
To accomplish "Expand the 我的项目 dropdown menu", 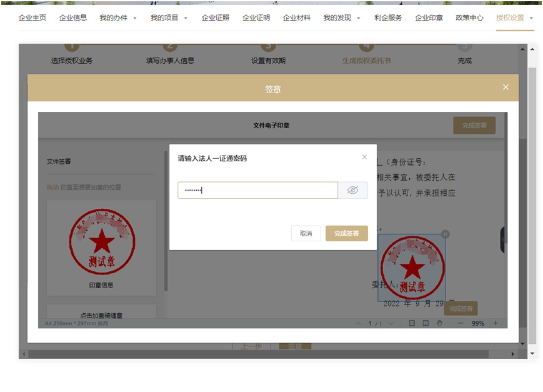I will coord(169,18).
